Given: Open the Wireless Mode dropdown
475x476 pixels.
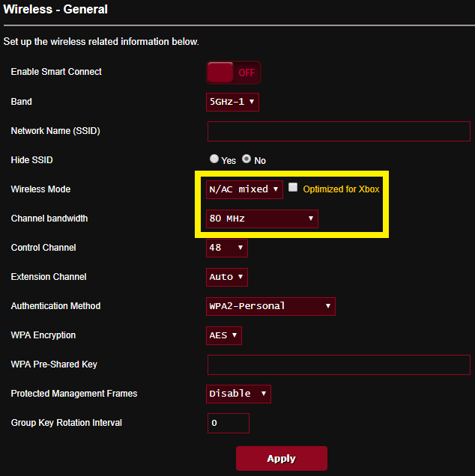Looking at the screenshot, I should coord(244,189).
